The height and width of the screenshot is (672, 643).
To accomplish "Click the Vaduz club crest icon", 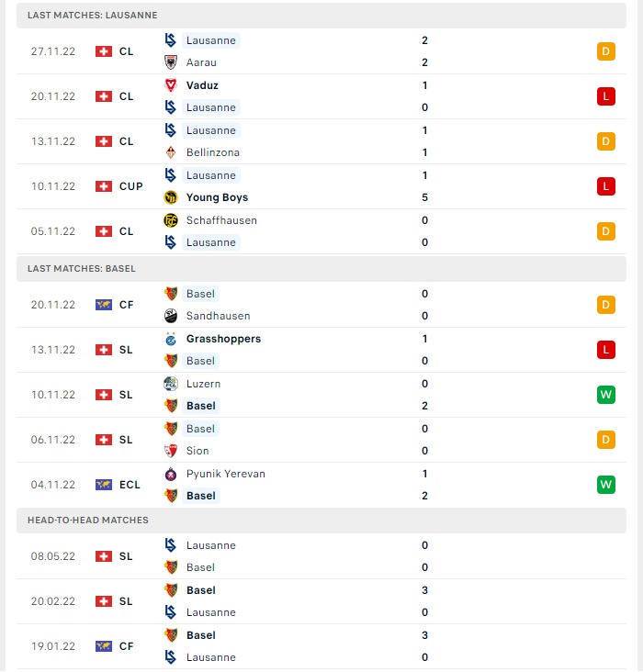I will point(171,85).
